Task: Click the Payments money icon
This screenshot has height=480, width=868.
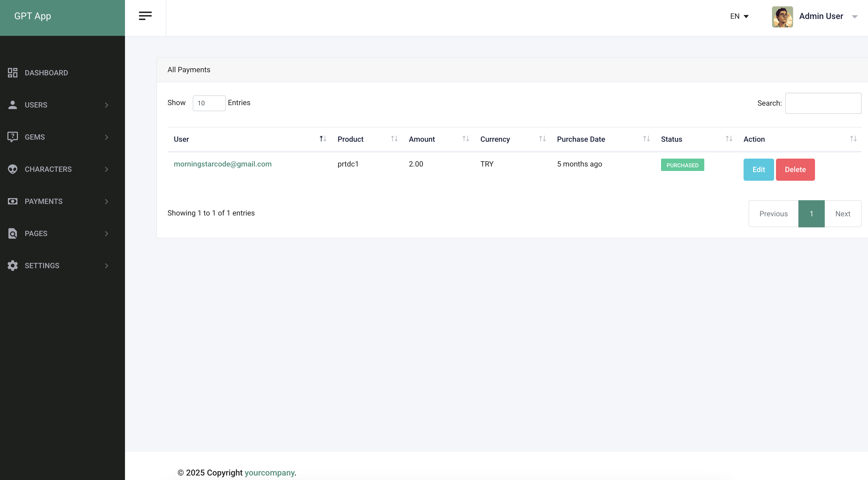Action: (12, 201)
